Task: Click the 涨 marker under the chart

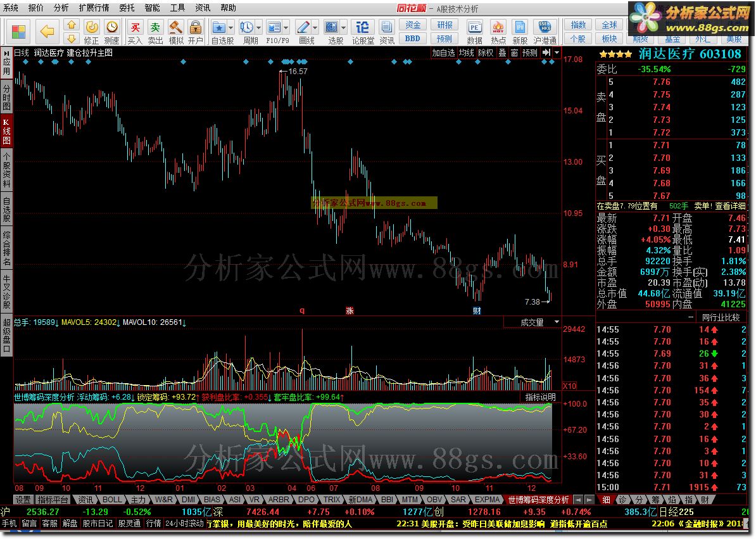Action: tap(350, 310)
